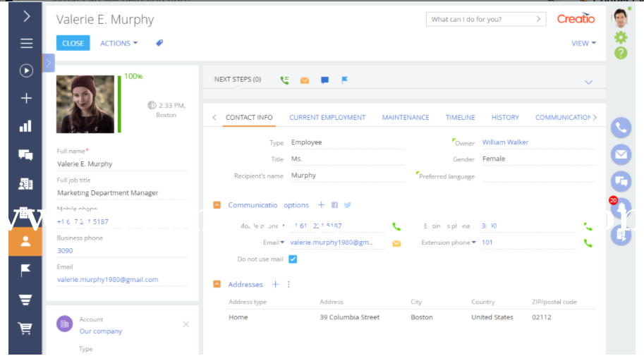Click the blue Close button
Image resolution: width=644 pixels, height=356 pixels.
[x=73, y=43]
